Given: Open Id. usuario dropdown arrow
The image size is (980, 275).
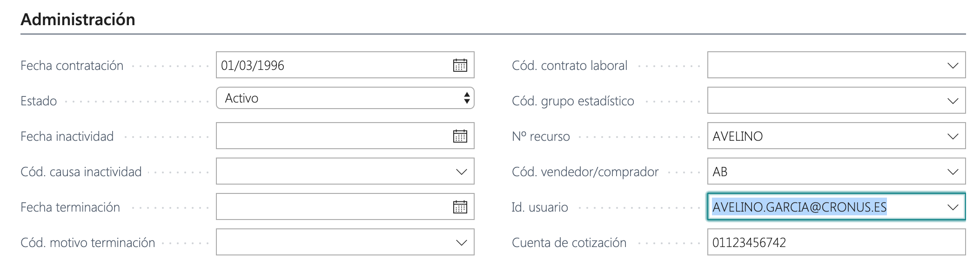Looking at the screenshot, I should [x=953, y=207].
